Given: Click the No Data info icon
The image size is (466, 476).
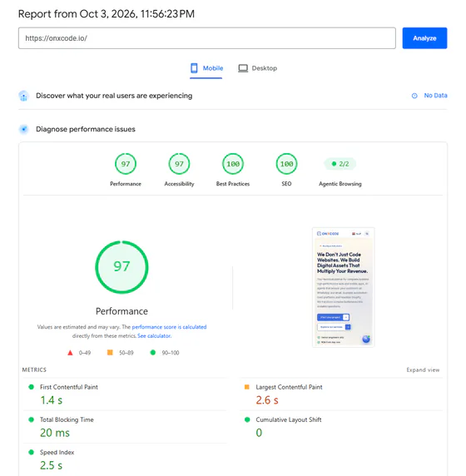Looking at the screenshot, I should pos(414,96).
